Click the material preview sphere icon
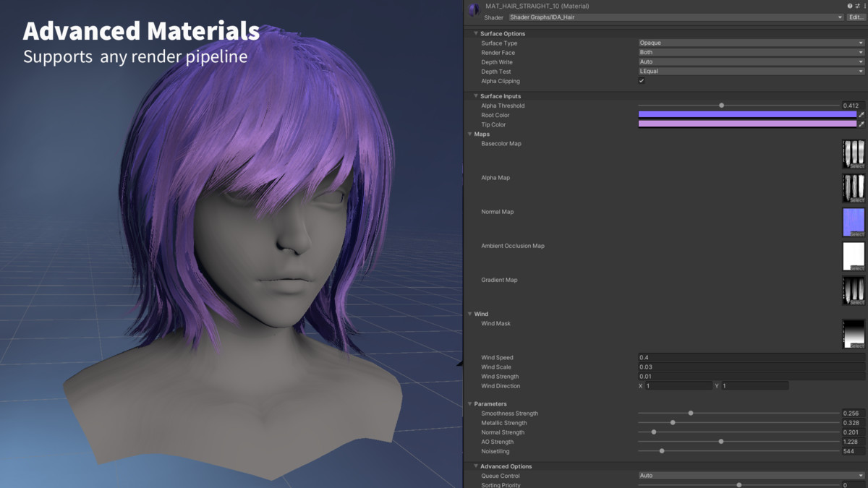 pos(474,10)
